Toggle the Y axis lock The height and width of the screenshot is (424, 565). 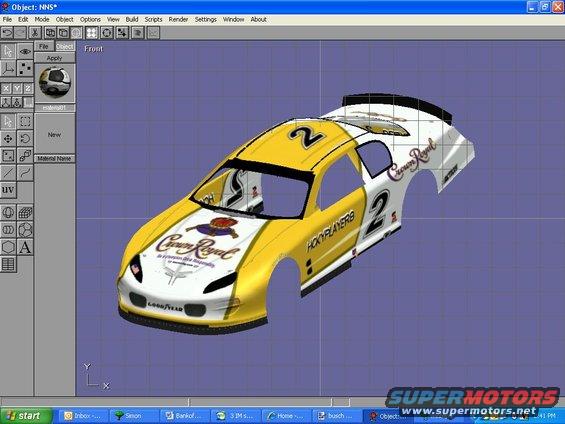pyautogui.click(x=17, y=88)
